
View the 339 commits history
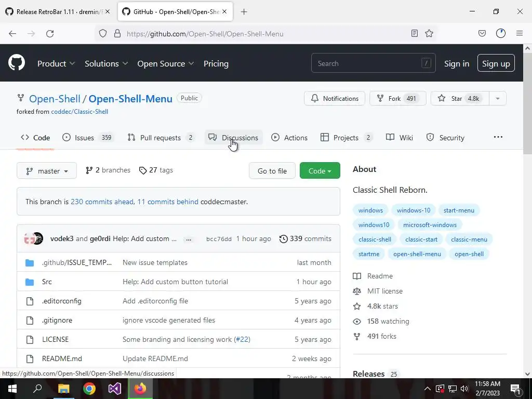point(305,238)
